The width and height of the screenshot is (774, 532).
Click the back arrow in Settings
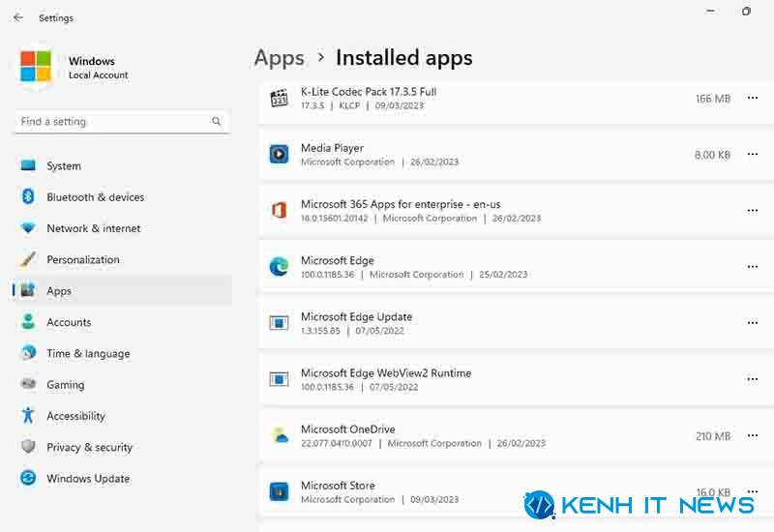point(18,17)
